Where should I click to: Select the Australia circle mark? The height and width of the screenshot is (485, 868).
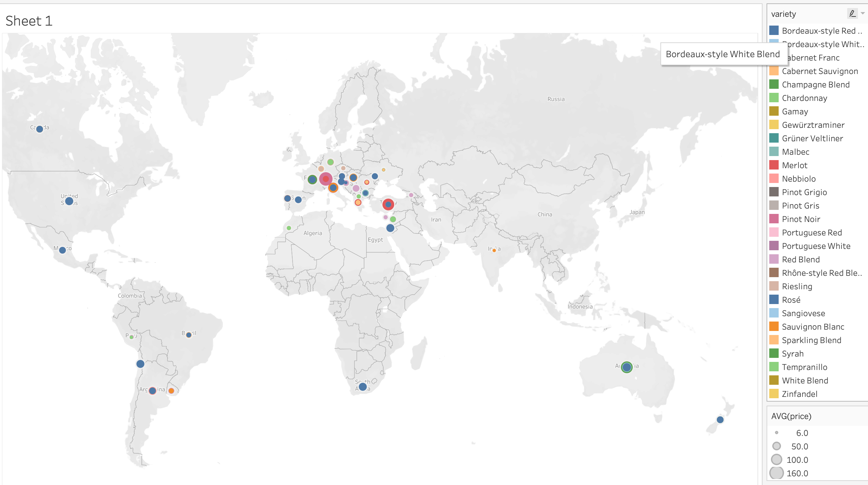click(626, 367)
